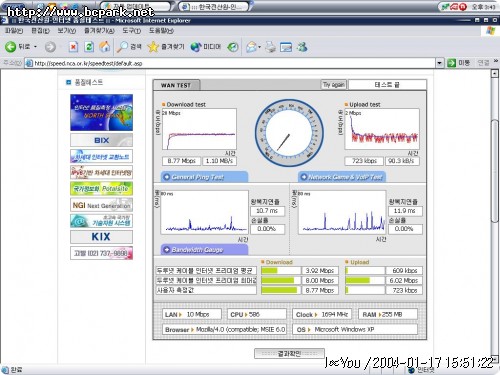Image resolution: width=500 pixels, height=375 pixels.
Task: Open dropdown arrow beside Back button
Action: (35, 47)
